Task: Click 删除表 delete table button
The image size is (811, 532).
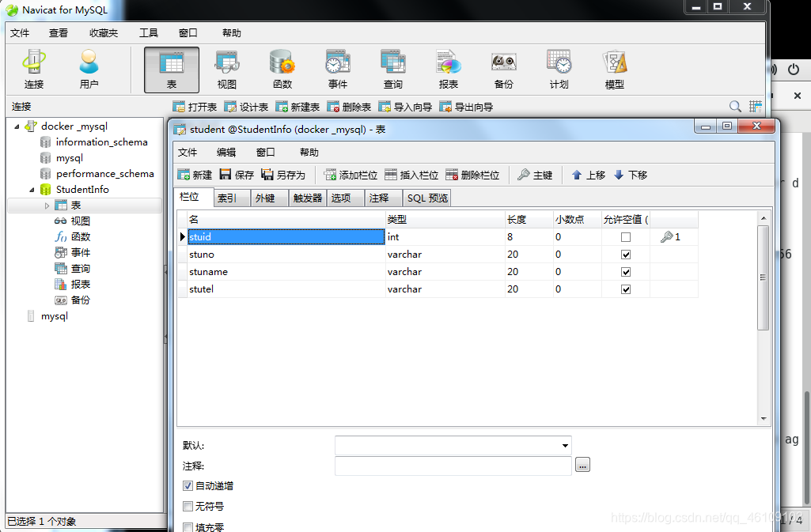Action: (x=349, y=107)
